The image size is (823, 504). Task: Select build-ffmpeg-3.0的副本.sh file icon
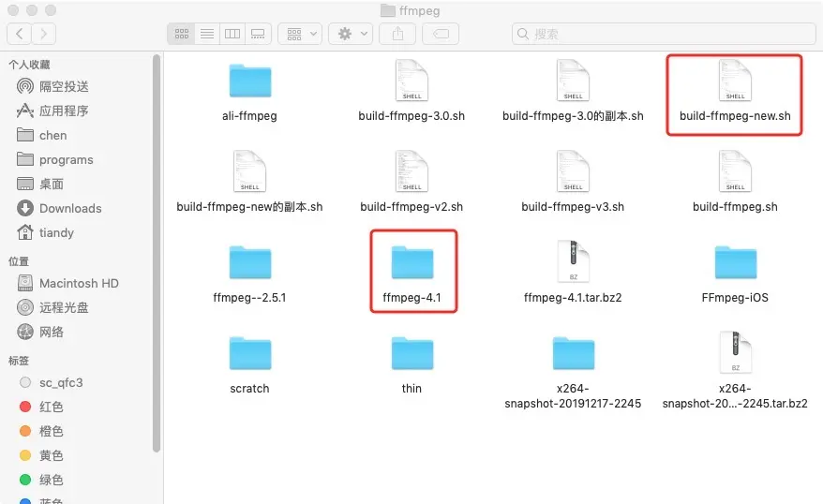click(573, 81)
